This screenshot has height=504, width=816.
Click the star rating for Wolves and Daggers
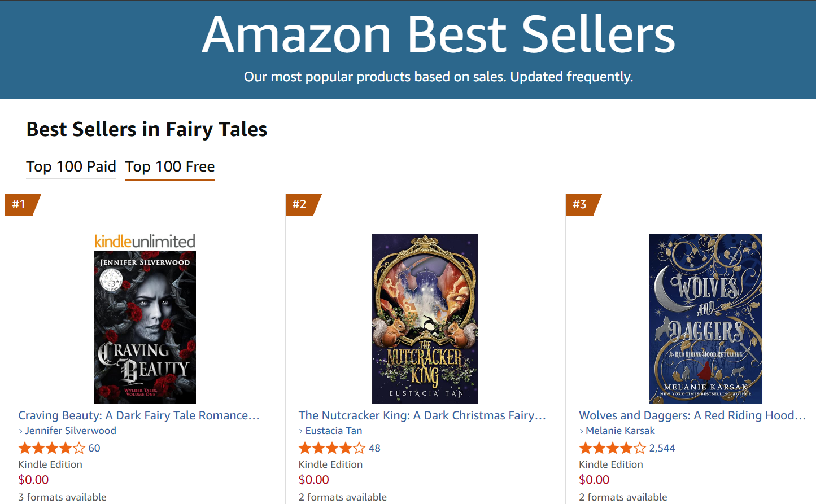(613, 448)
